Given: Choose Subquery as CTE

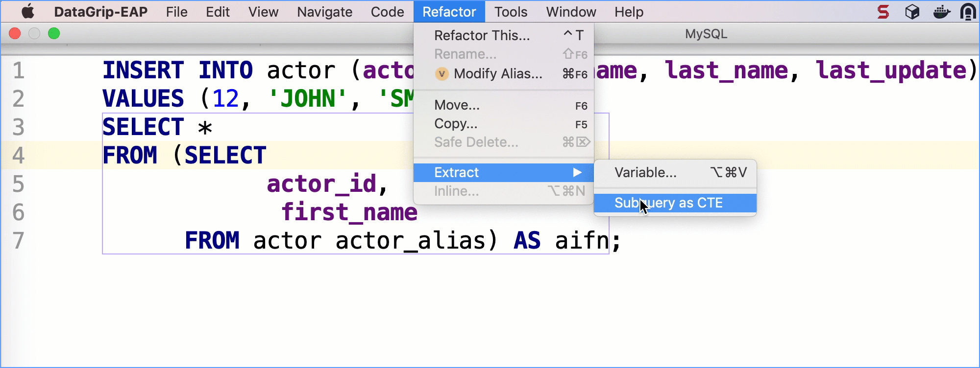Looking at the screenshot, I should pos(675,203).
